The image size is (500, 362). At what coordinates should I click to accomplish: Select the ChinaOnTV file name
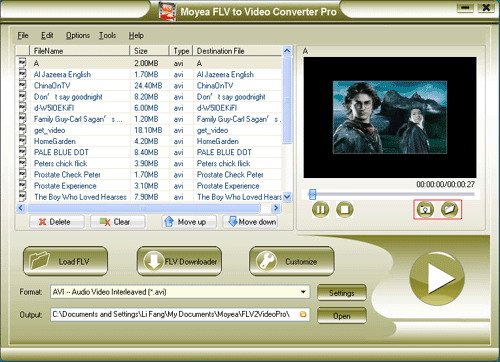[x=52, y=86]
